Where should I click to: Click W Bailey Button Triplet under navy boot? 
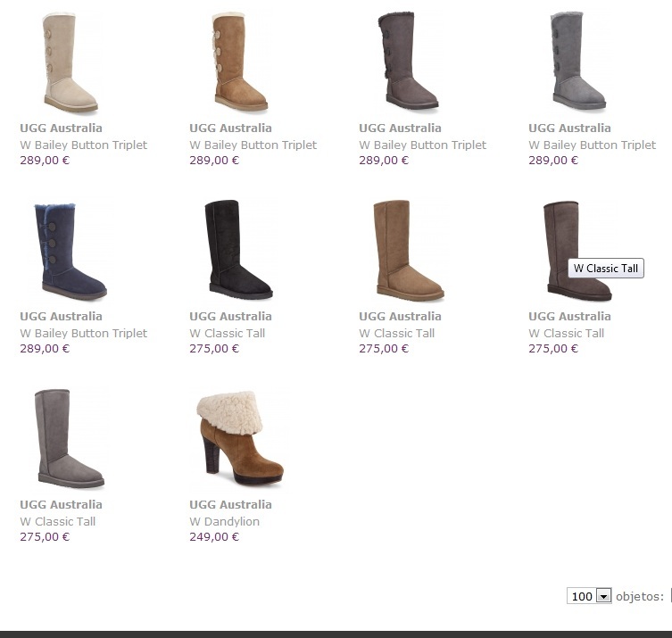(x=83, y=333)
